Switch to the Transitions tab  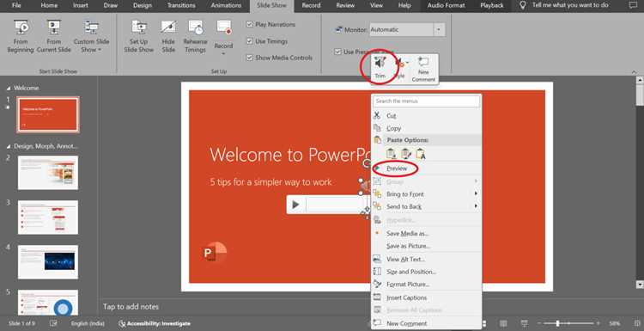181,5
